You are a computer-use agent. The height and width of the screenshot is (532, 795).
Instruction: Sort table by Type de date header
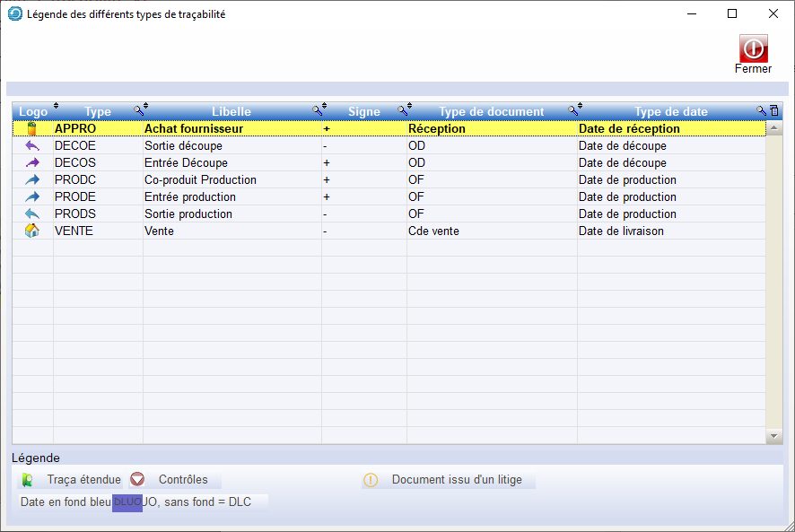670,111
